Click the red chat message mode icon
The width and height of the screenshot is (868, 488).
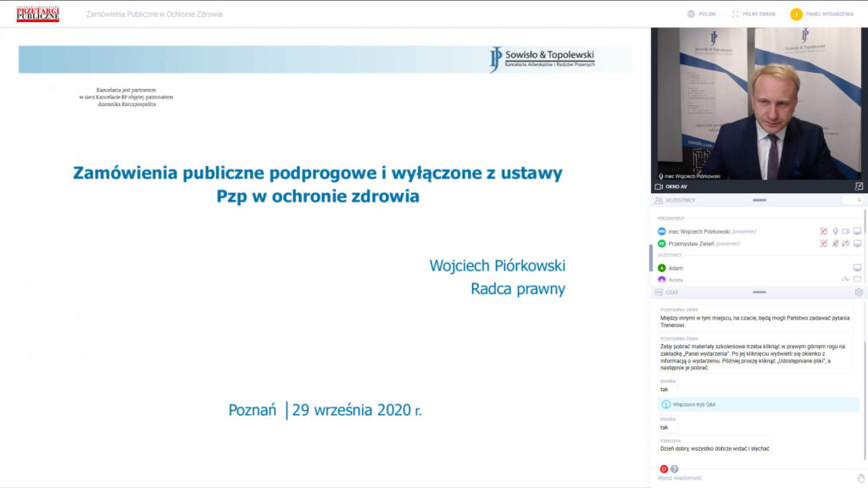[x=664, y=469]
